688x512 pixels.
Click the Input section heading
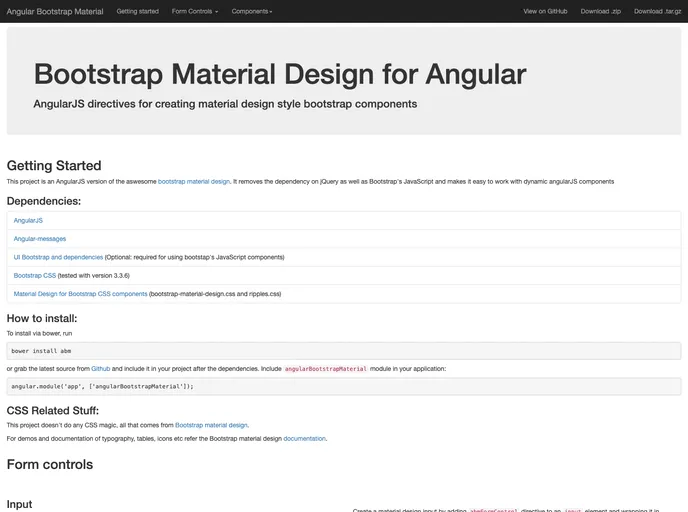pos(19,505)
